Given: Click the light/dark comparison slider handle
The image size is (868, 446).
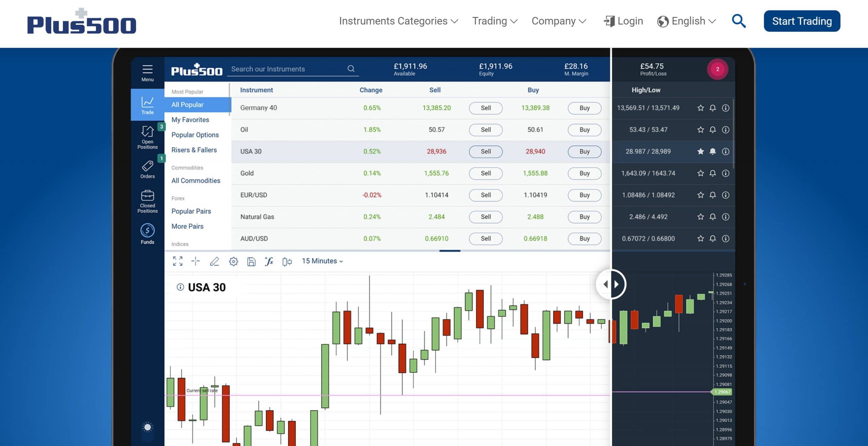Looking at the screenshot, I should (611, 284).
